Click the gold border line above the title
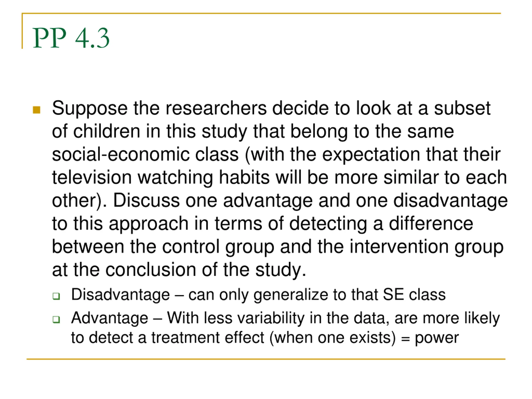Viewport: 532px width, 399px height. (x=261, y=14)
